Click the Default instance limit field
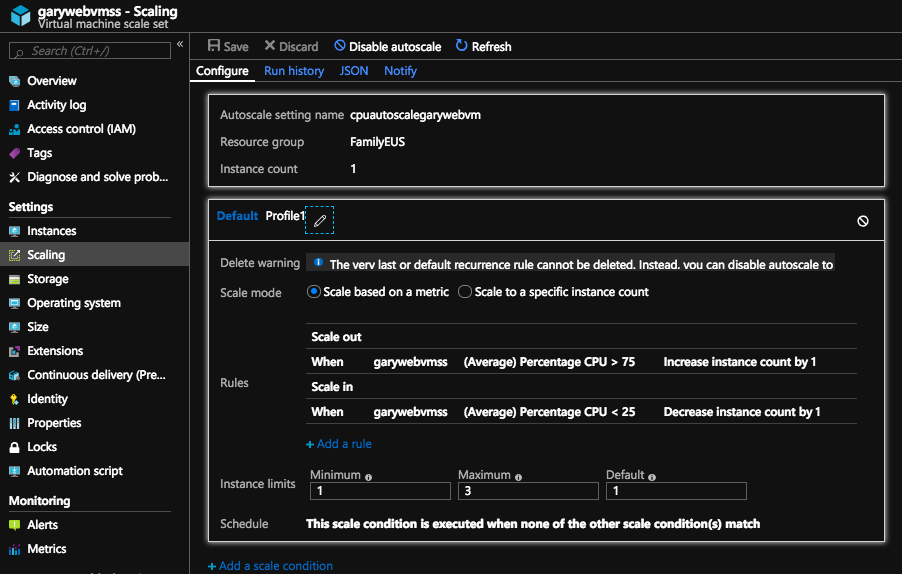902x574 pixels. pyautogui.click(x=676, y=491)
